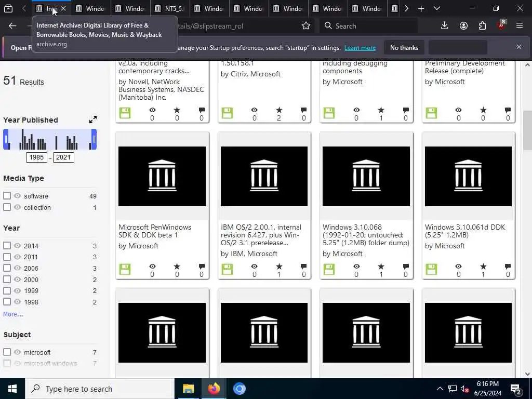This screenshot has width=532, height=399.
Task: Click floppy disk icon on IBM OS/2 card
Action: coord(227,270)
